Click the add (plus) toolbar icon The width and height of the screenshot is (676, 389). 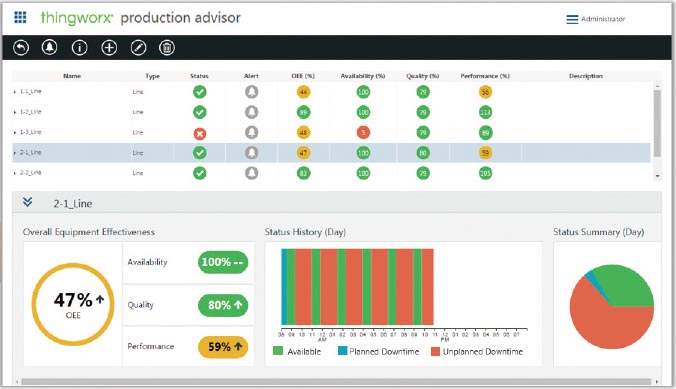tap(109, 47)
